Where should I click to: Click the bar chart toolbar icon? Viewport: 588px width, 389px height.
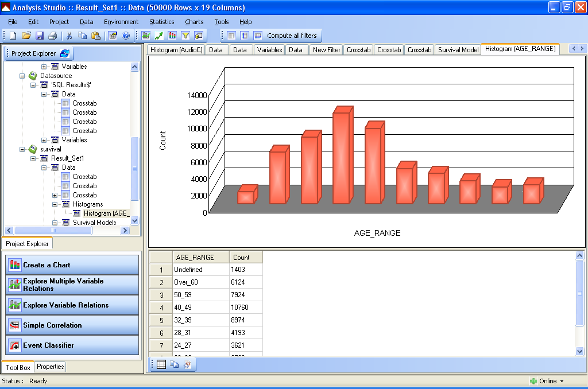pyautogui.click(x=172, y=36)
